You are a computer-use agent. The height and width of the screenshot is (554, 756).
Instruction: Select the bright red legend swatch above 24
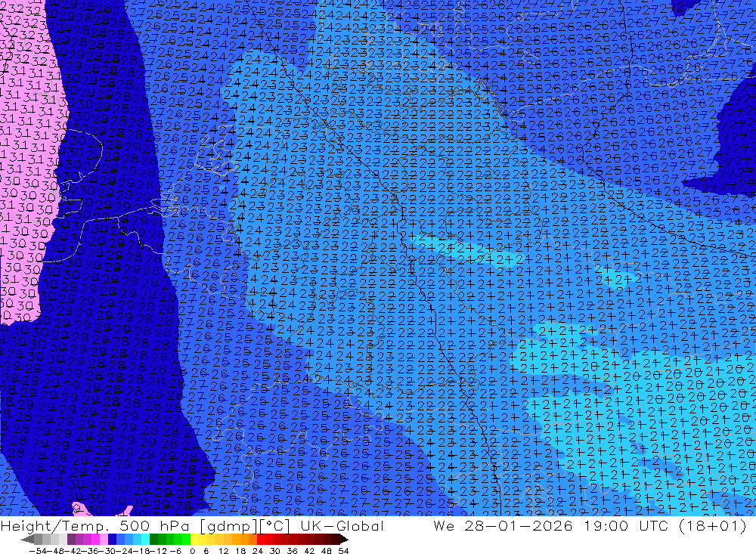(x=261, y=540)
